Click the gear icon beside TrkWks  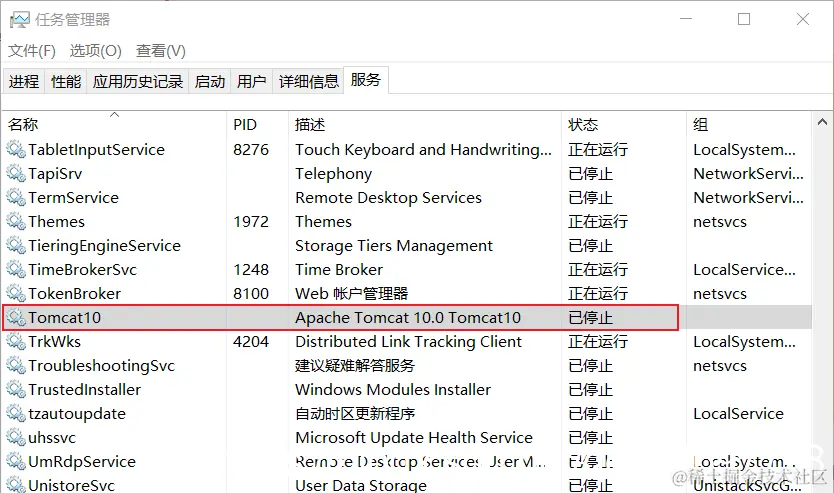[x=16, y=341]
